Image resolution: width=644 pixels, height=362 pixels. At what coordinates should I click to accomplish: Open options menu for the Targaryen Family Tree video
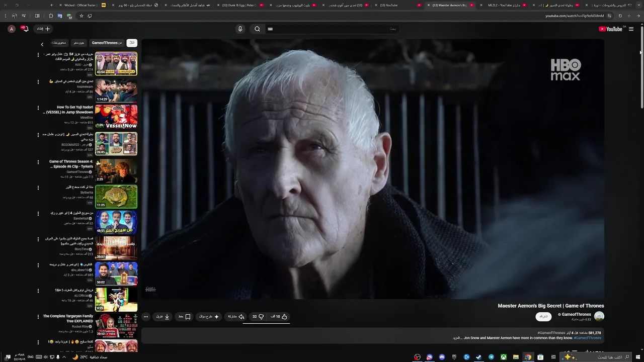tap(38, 317)
